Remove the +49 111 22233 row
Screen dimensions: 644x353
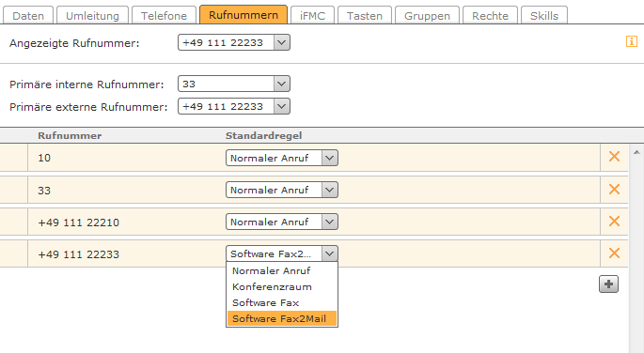614,253
